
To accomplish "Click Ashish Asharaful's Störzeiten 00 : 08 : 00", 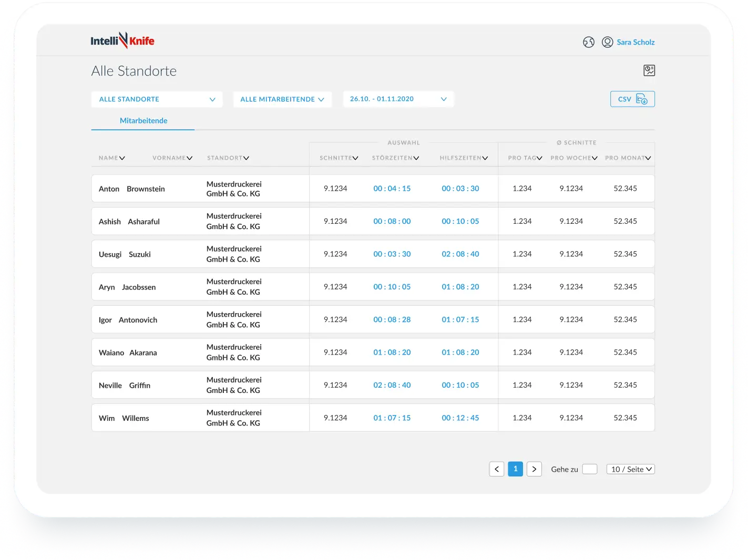I will [392, 221].
